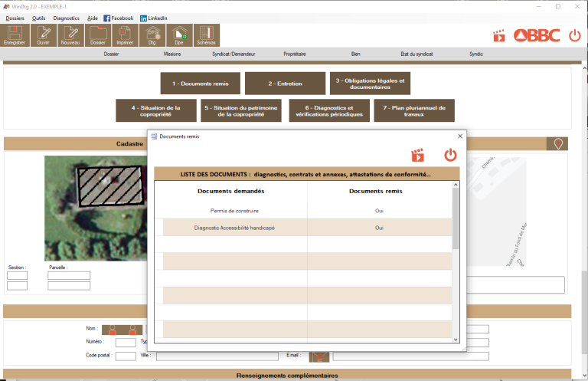
Task: Close the Documents remis dialog
Action: coord(460,136)
